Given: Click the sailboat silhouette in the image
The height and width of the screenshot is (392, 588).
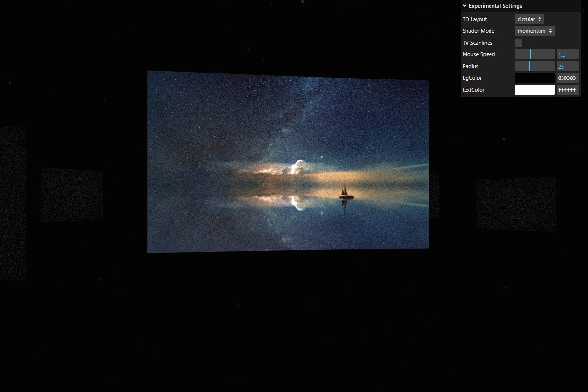Looking at the screenshot, I should pyautogui.click(x=345, y=191).
